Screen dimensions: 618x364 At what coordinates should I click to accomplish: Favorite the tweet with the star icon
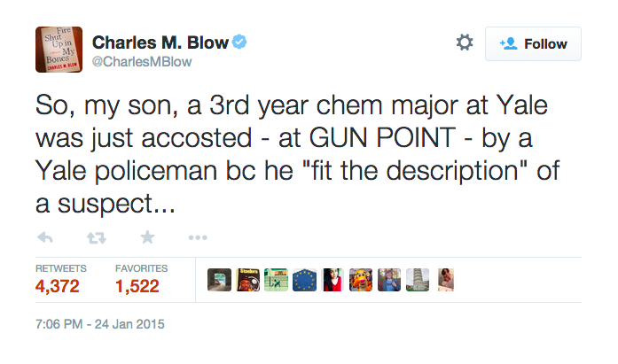[147, 237]
